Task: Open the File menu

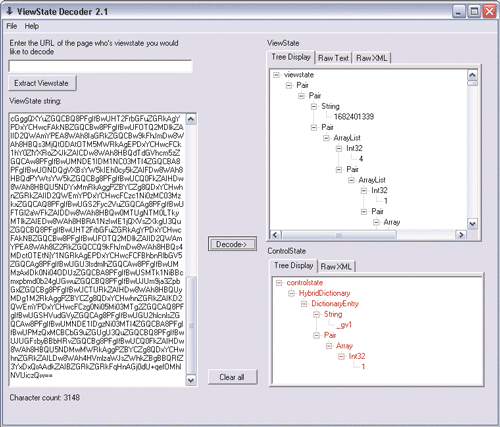Action: point(12,26)
